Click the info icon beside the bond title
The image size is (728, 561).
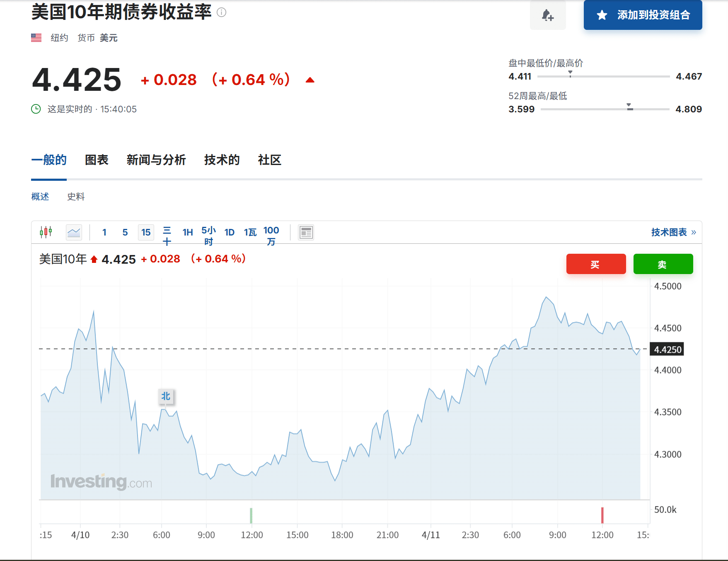[222, 12]
